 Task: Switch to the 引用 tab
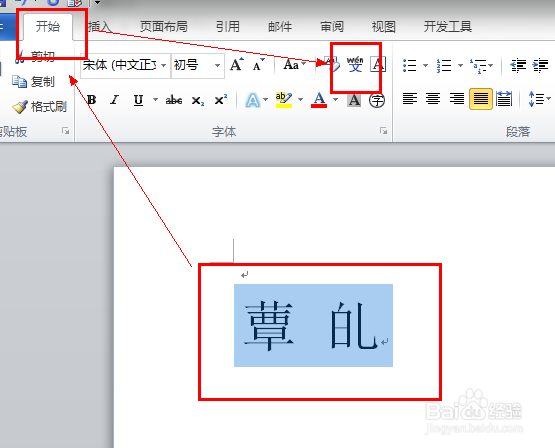(228, 27)
